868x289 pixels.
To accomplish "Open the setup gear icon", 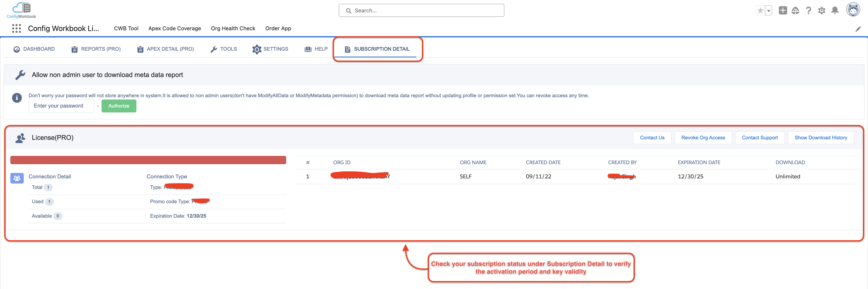I will [822, 10].
